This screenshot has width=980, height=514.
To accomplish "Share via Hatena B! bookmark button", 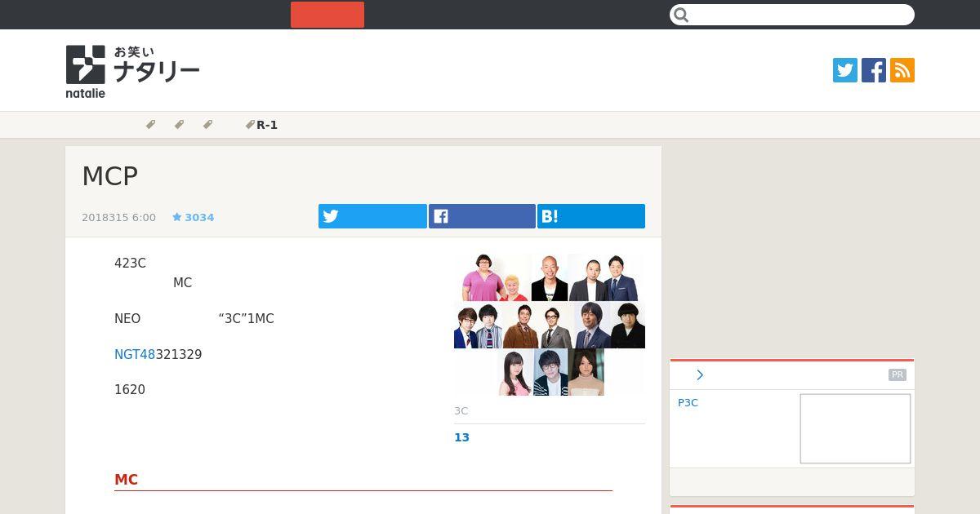I will (591, 216).
